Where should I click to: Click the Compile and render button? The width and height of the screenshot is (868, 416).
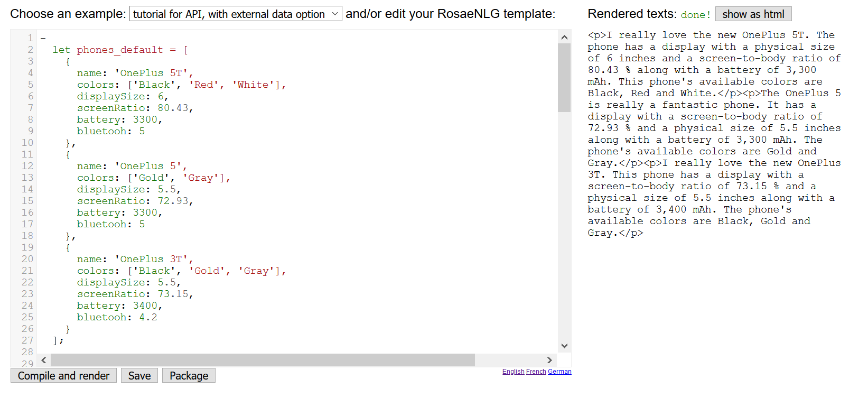63,376
